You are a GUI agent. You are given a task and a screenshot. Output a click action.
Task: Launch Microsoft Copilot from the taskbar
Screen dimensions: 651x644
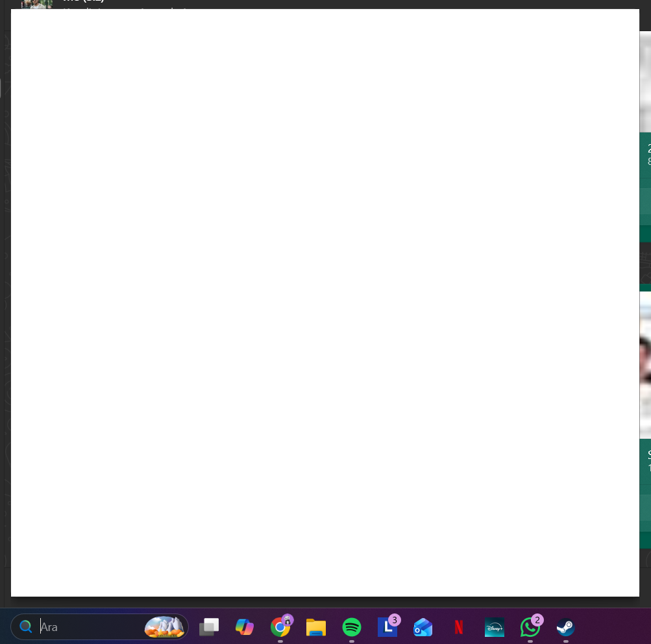coord(245,627)
